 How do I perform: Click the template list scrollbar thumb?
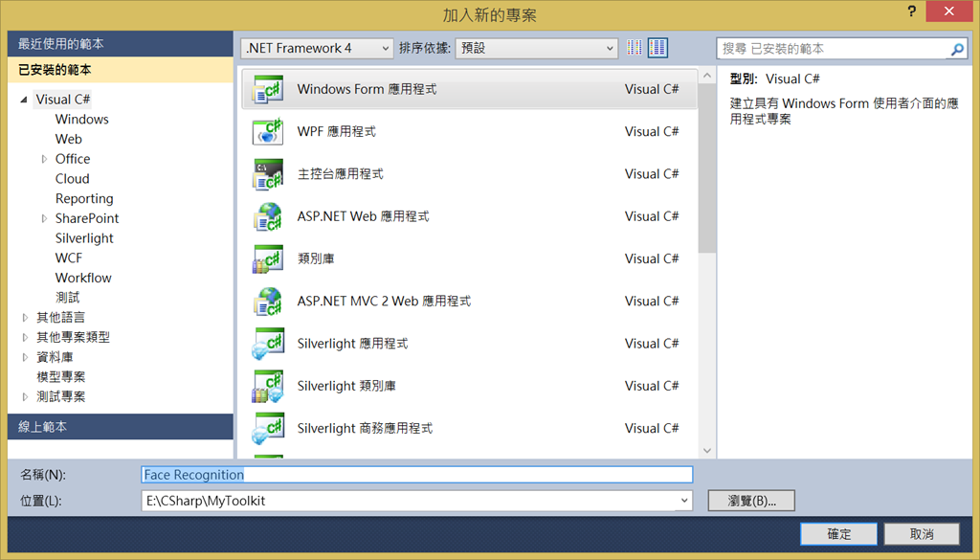tap(707, 168)
